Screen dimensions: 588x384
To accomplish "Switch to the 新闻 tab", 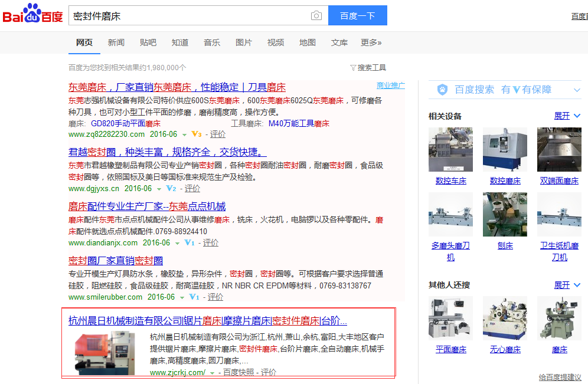I will (116, 42).
